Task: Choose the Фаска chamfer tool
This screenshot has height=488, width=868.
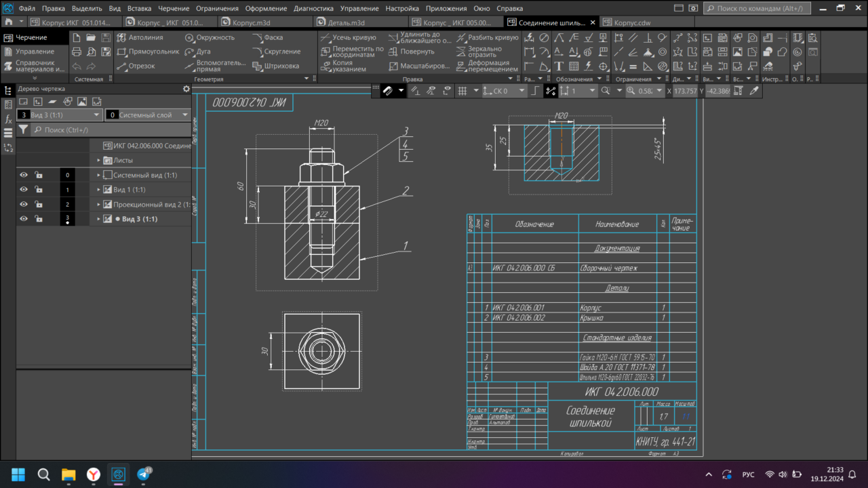Action: 267,37
